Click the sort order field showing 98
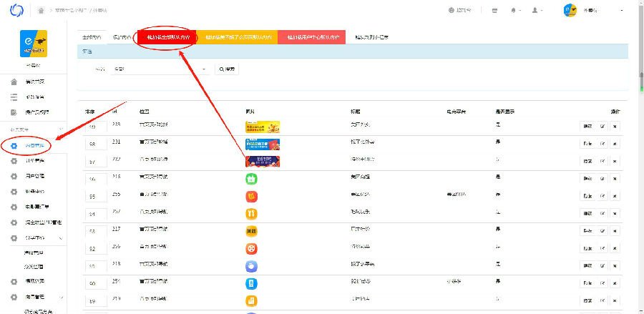 pos(96,144)
